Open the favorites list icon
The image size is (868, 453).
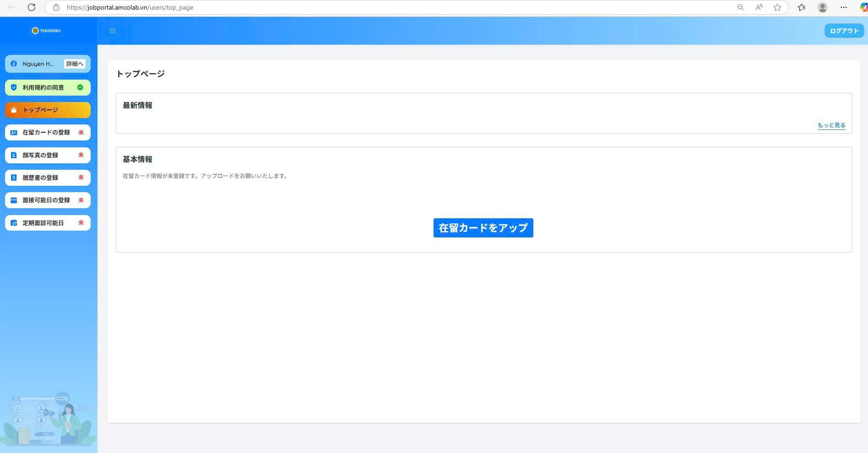click(801, 7)
